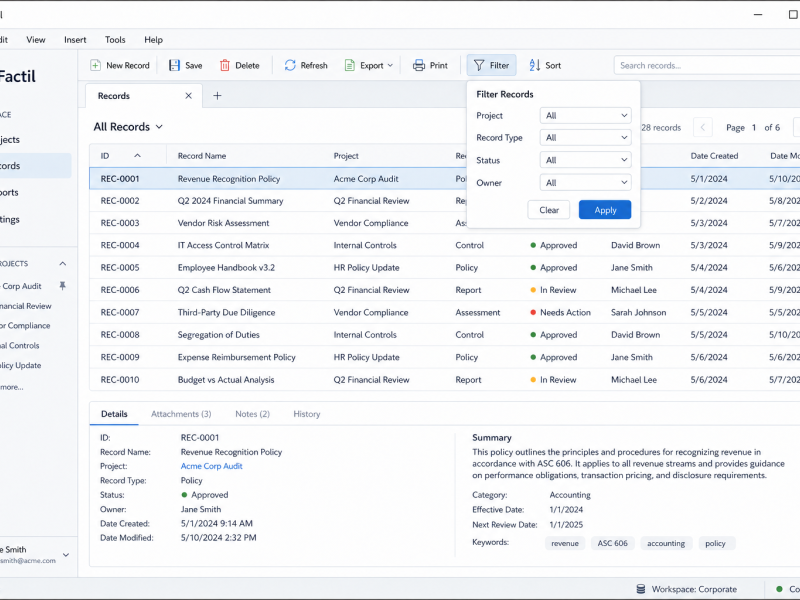Switch to the Attachments (3) tab
The height and width of the screenshot is (600, 800).
181,414
